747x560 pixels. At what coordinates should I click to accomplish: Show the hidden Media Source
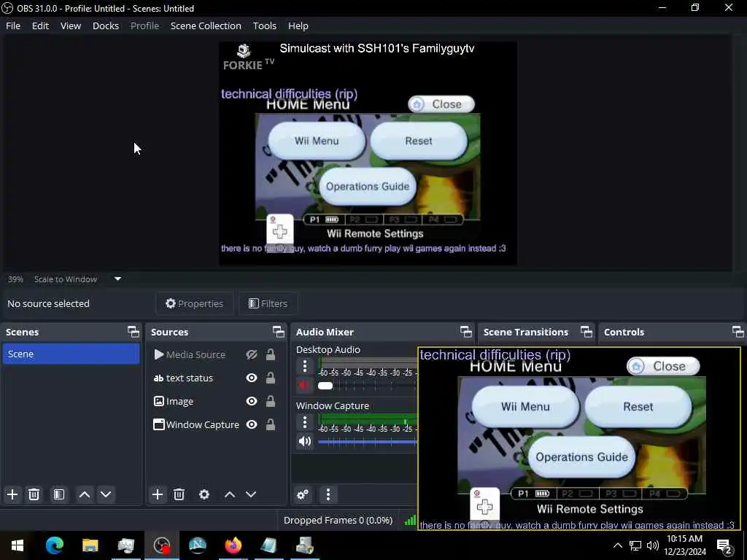pos(252,354)
